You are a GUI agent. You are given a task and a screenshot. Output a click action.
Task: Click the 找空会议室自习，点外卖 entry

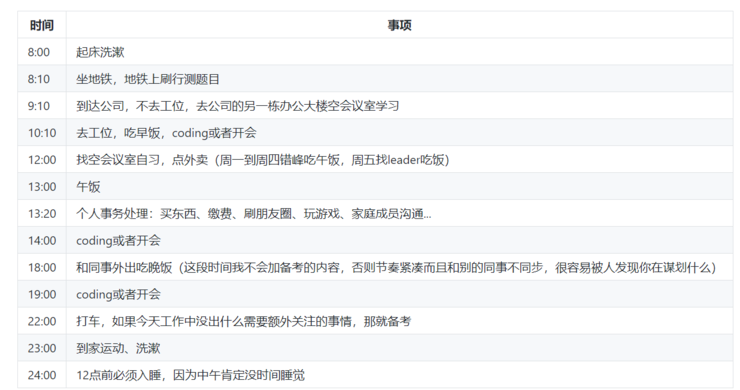[x=399, y=160]
